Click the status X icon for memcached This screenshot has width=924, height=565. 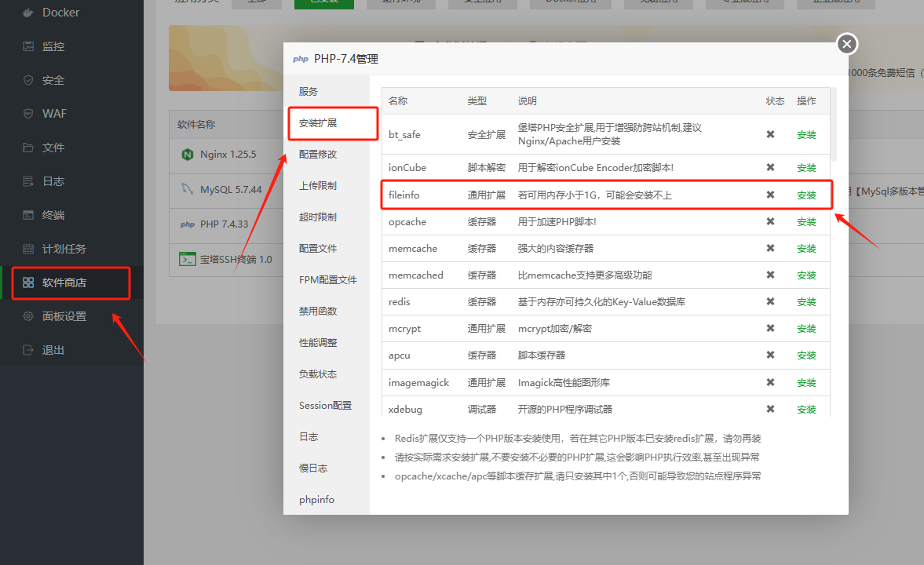point(770,275)
